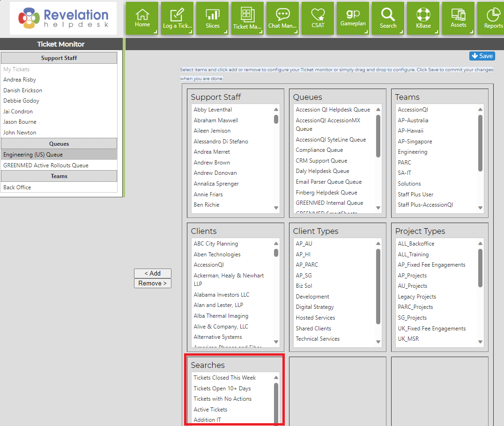Image resolution: width=504 pixels, height=426 pixels.
Task: Select Abraham Maxwell in Support Staff list
Action: click(215, 120)
